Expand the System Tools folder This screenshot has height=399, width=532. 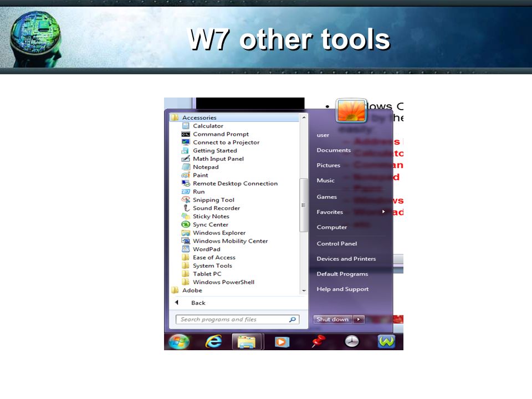[x=207, y=265]
